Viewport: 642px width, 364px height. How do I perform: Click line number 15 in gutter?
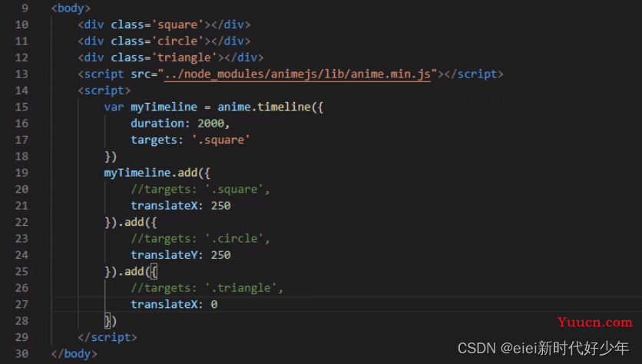coord(22,107)
